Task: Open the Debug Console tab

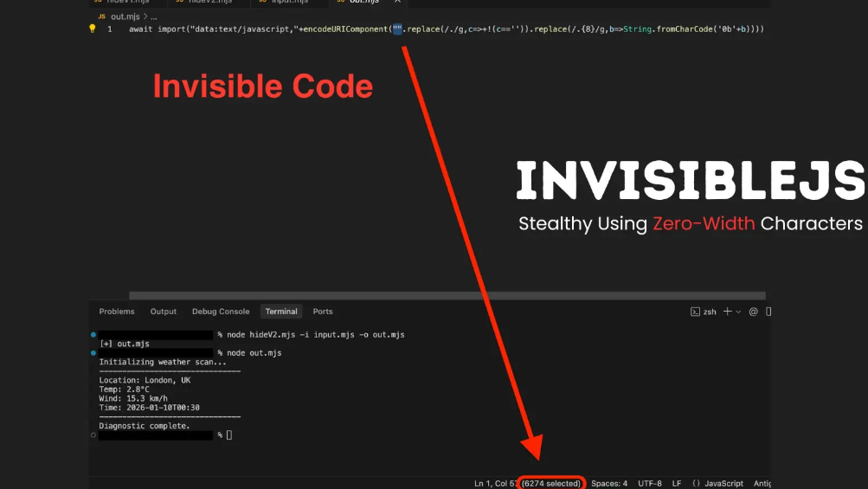Action: [x=221, y=312]
